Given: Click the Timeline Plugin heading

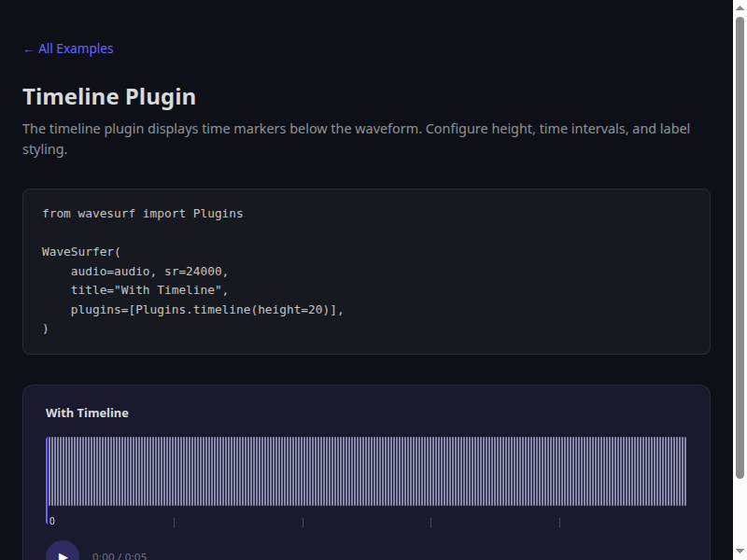Looking at the screenshot, I should pos(109,97).
